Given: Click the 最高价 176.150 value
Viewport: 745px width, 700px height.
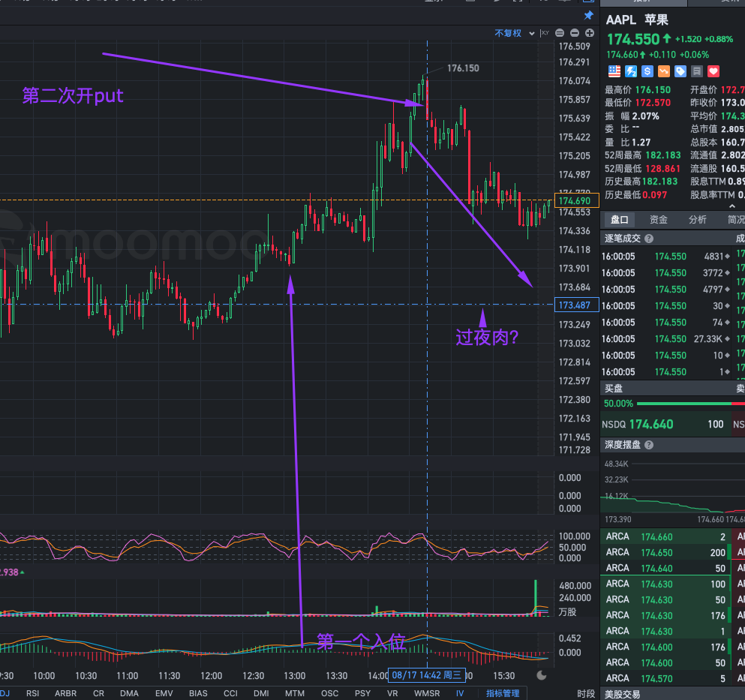Looking at the screenshot, I should (x=653, y=90).
